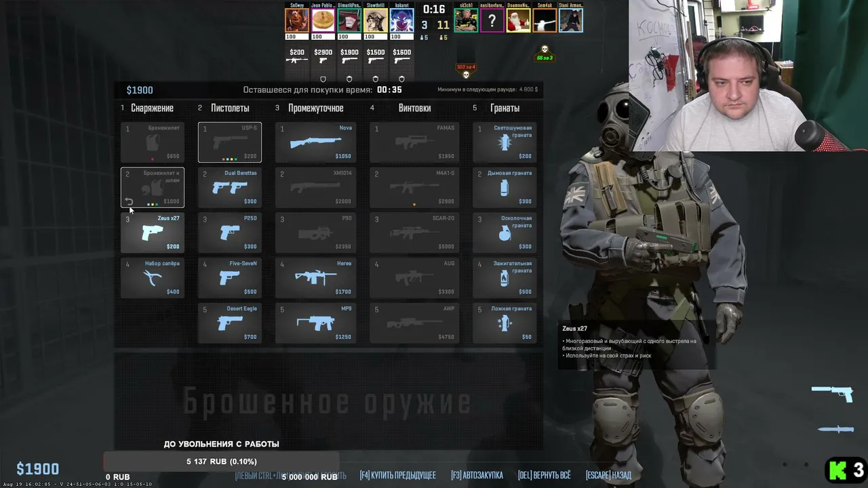Click [ESCAPE] Назад to exit
This screenshot has width=868, height=488.
(x=609, y=475)
